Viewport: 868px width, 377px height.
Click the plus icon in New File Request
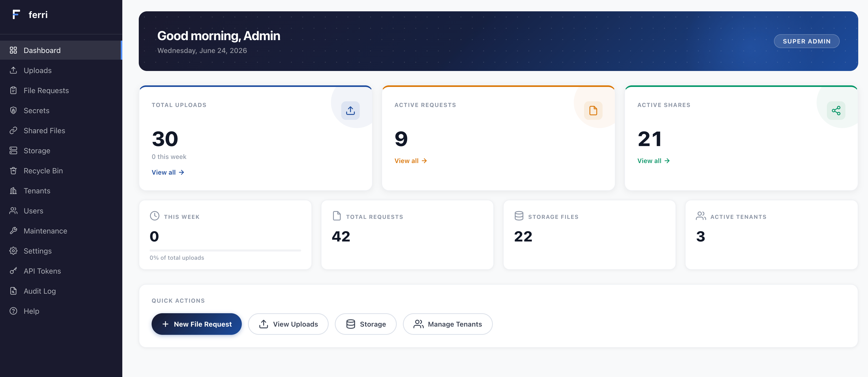click(165, 324)
